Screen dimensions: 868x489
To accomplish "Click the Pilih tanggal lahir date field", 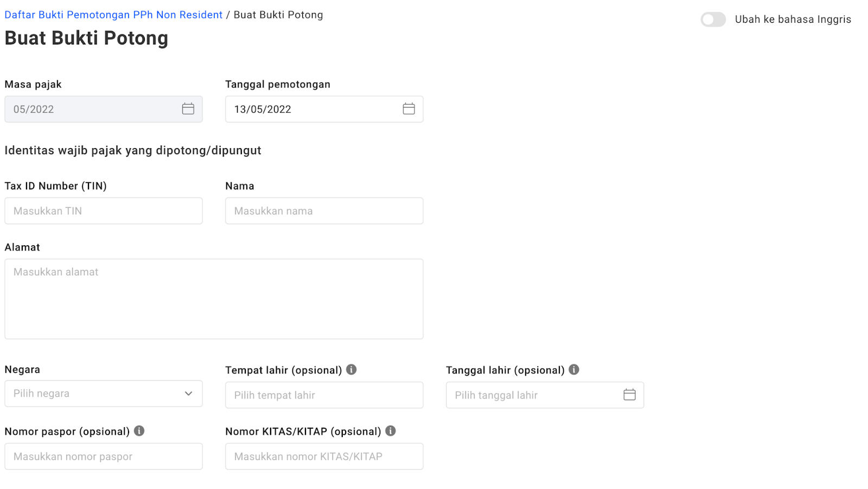I will tap(532, 395).
